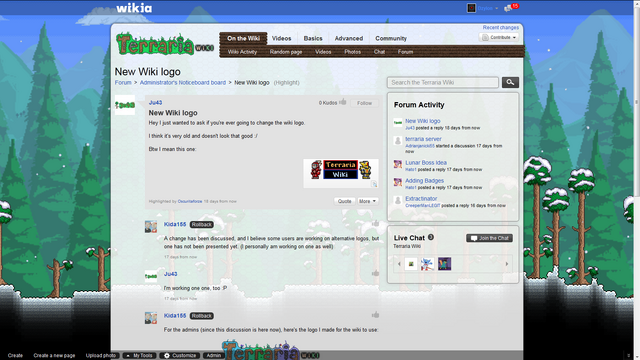Select the Basics tab
640x360 pixels.
(313, 38)
